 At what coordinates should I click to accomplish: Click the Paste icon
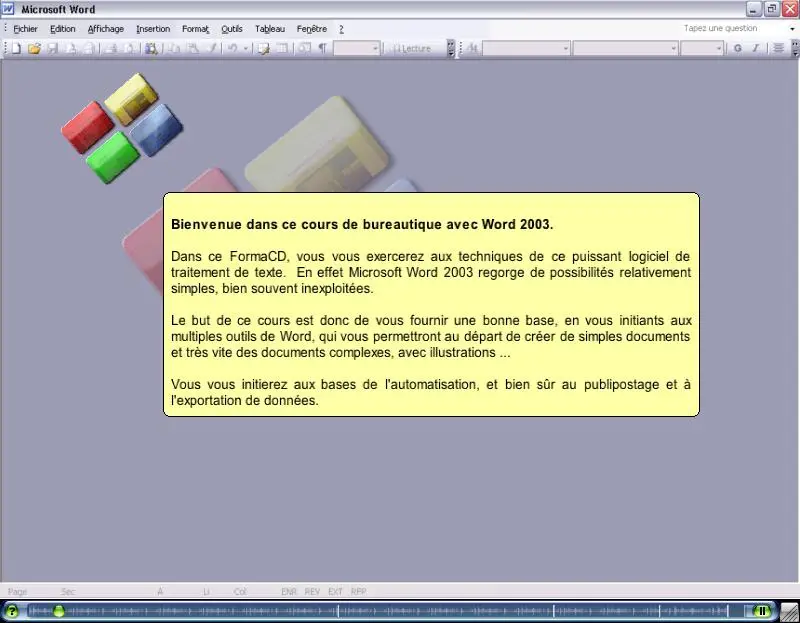pos(193,48)
